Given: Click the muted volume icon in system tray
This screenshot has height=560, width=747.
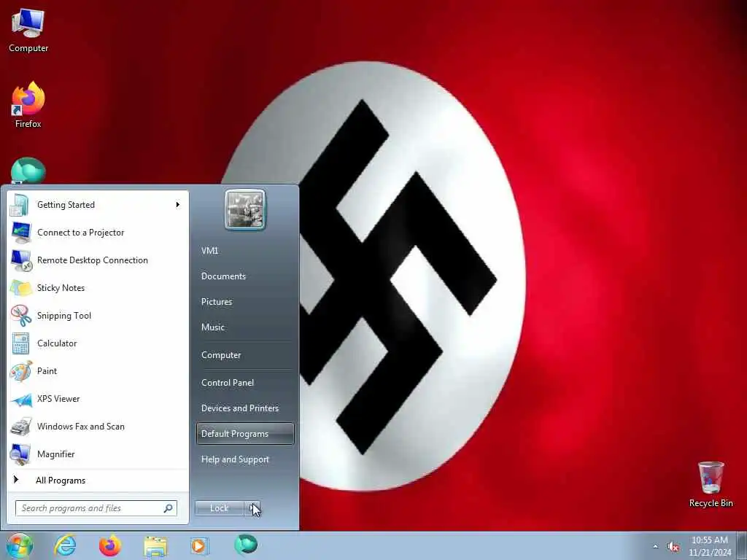Looking at the screenshot, I should pyautogui.click(x=673, y=547).
